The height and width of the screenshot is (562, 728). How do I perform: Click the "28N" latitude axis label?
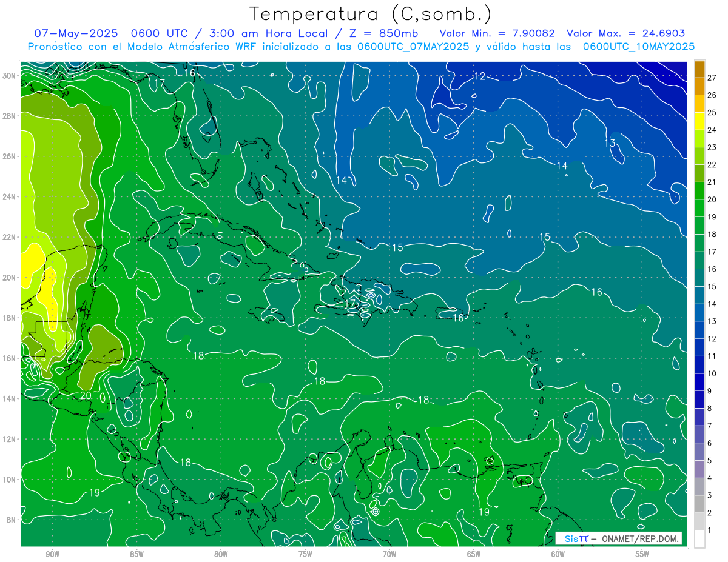(9, 116)
